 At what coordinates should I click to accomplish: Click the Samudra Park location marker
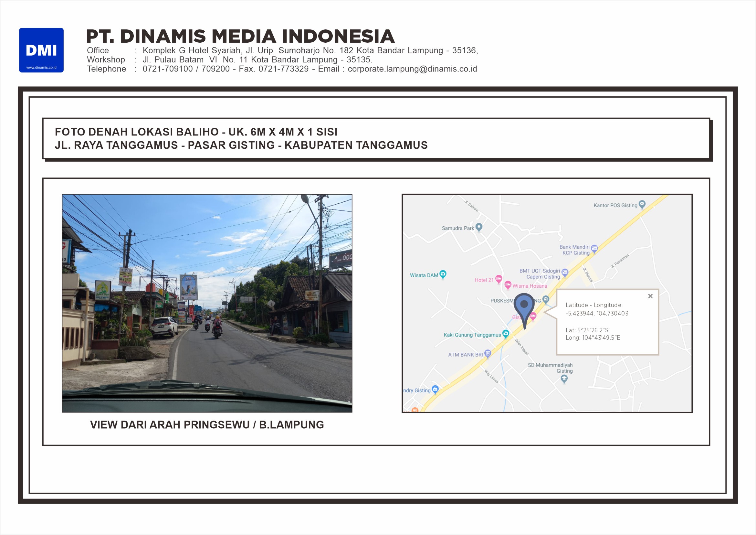point(479,227)
